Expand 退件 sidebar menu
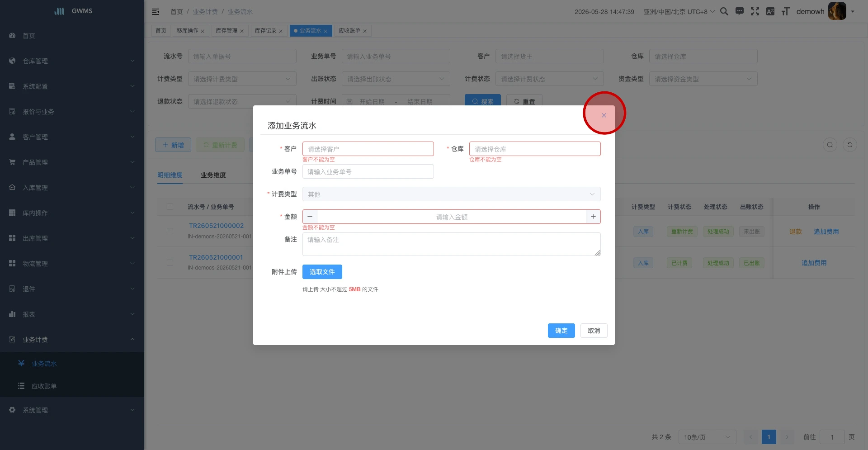 (72, 289)
